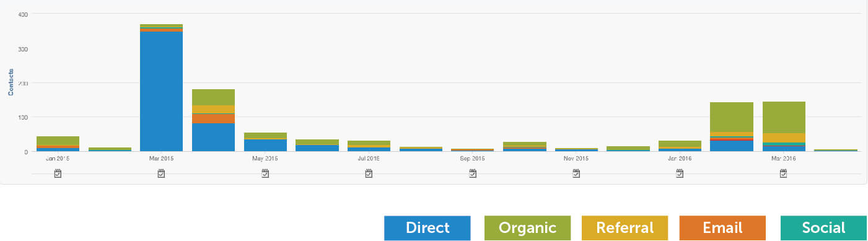Toggle the Social legend button

pos(823,227)
